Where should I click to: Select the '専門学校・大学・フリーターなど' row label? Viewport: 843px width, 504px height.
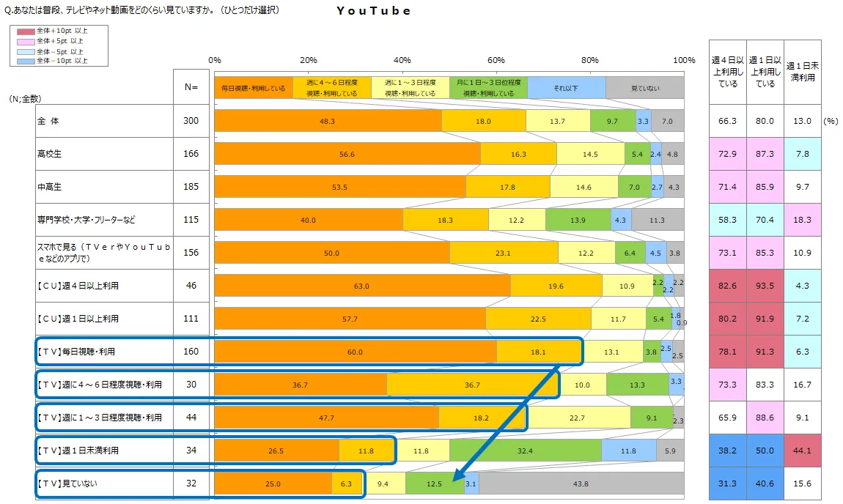(x=86, y=220)
